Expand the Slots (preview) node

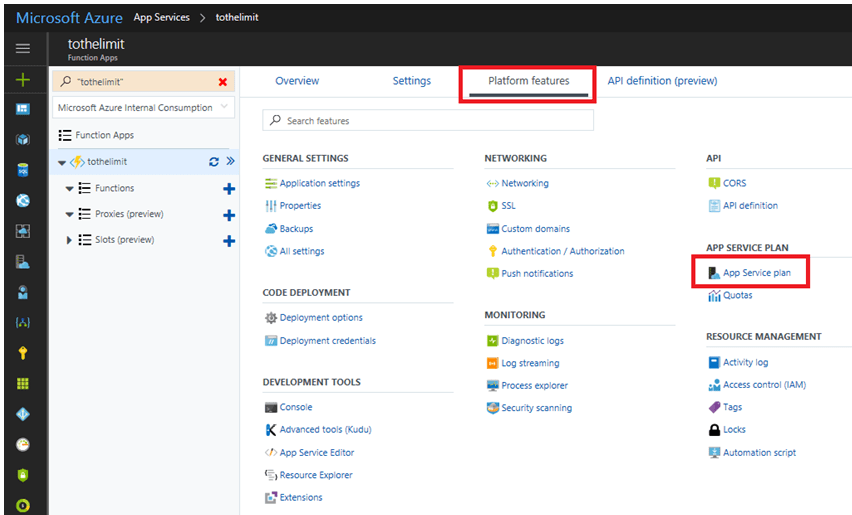click(69, 240)
